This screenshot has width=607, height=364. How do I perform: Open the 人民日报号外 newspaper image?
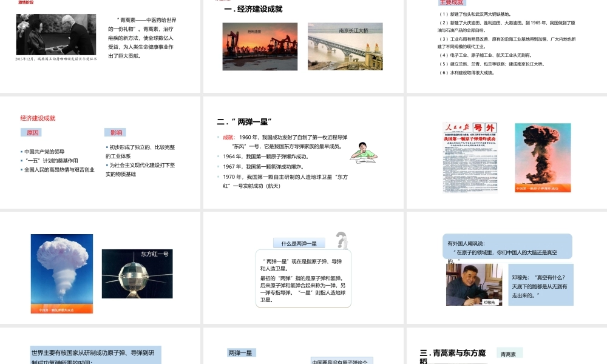(470, 157)
